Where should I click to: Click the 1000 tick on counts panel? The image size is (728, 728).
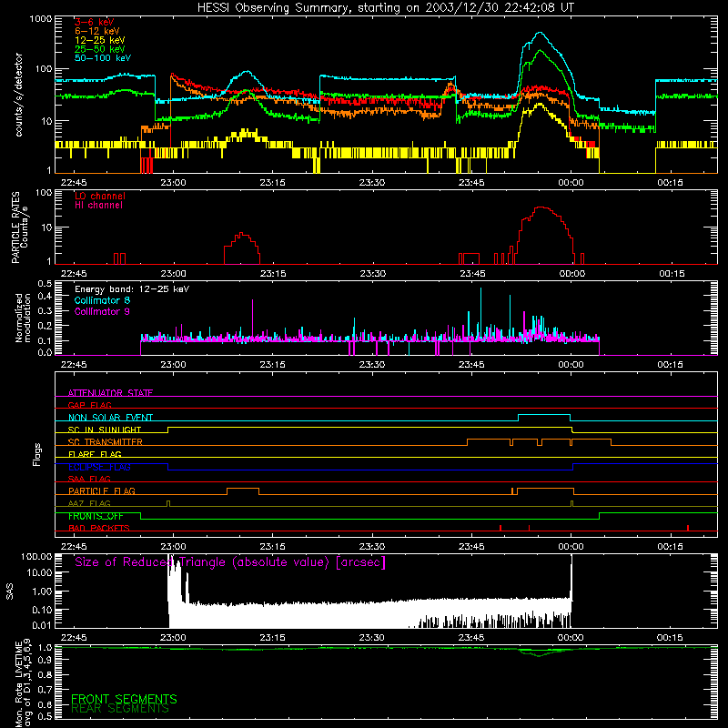pos(41,19)
